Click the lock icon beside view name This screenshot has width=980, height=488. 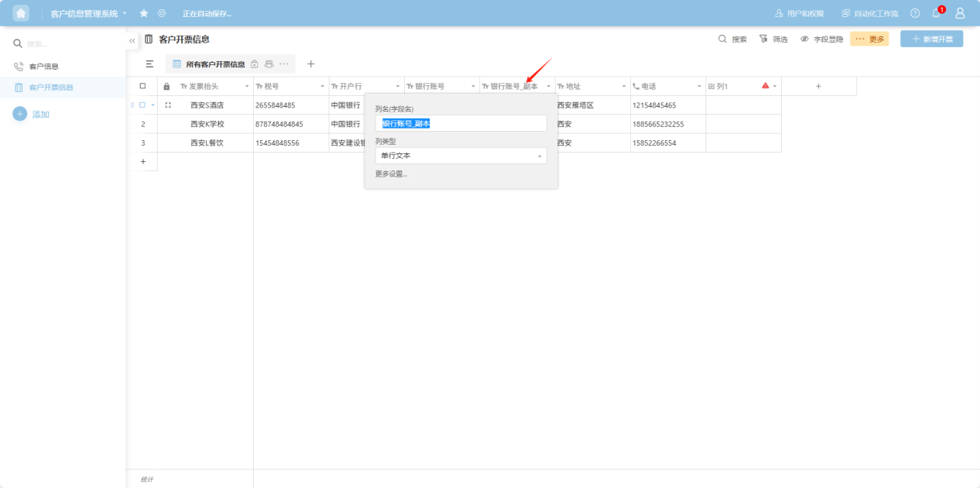click(x=255, y=64)
